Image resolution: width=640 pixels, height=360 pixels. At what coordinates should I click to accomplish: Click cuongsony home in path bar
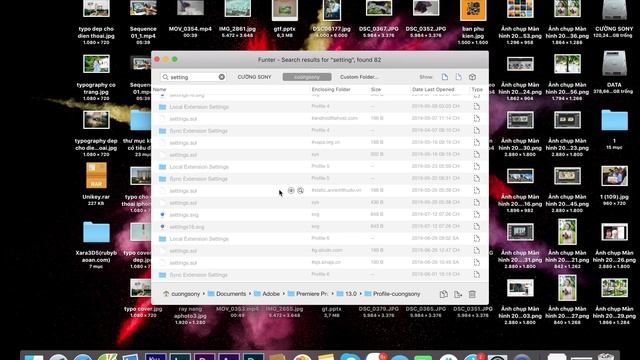(182, 294)
